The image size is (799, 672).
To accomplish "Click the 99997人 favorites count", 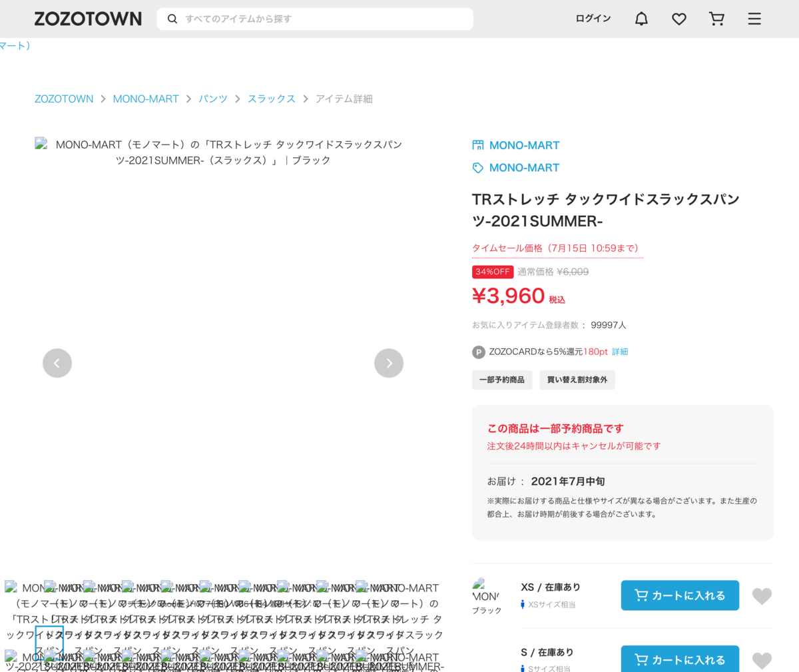I will (x=609, y=325).
